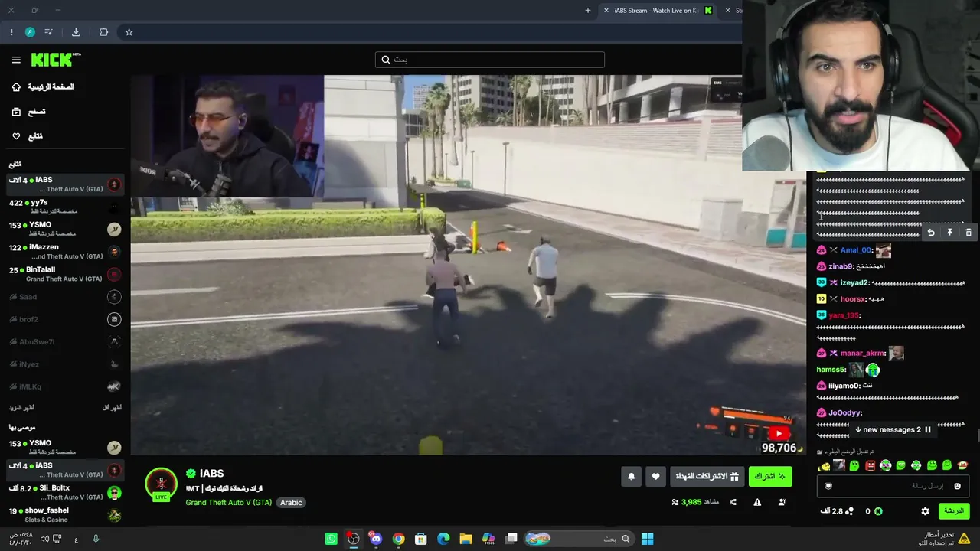The width and height of the screenshot is (980, 551).
Task: Open Chrome extensions puzzle icon
Action: 103,32
